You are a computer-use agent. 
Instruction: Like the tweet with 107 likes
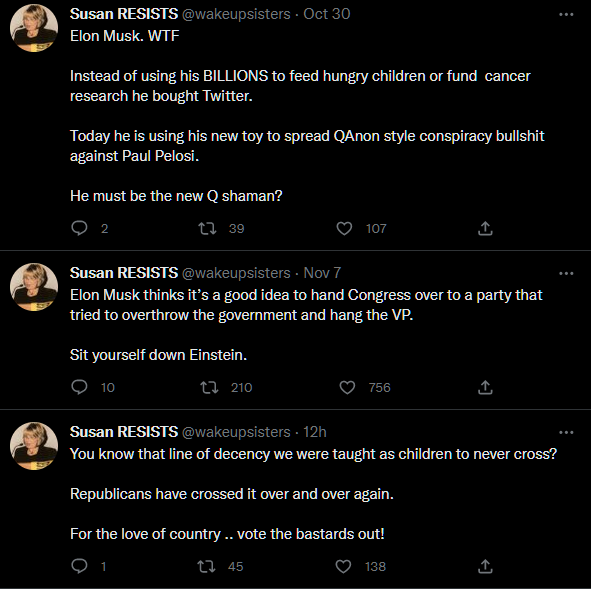(344, 228)
